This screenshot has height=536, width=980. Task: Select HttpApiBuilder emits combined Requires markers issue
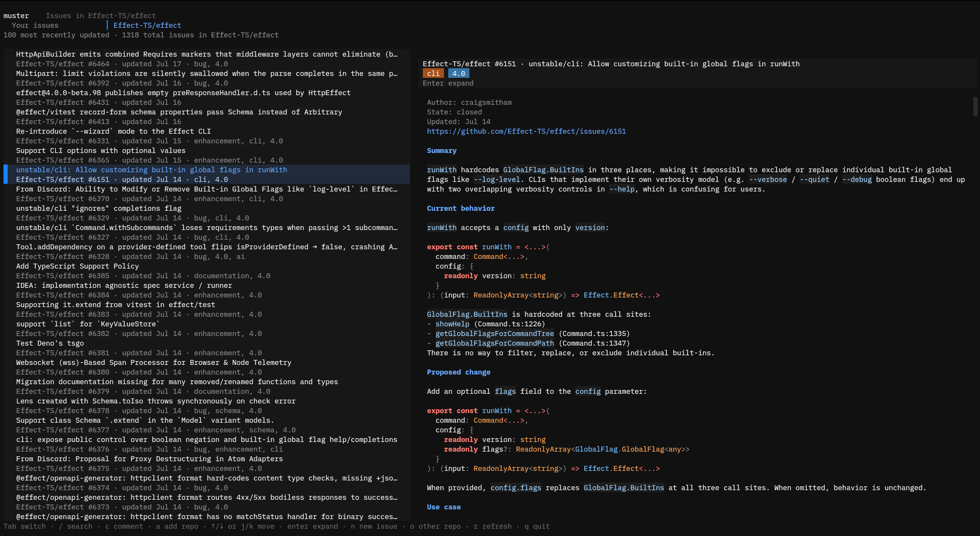tap(207, 59)
